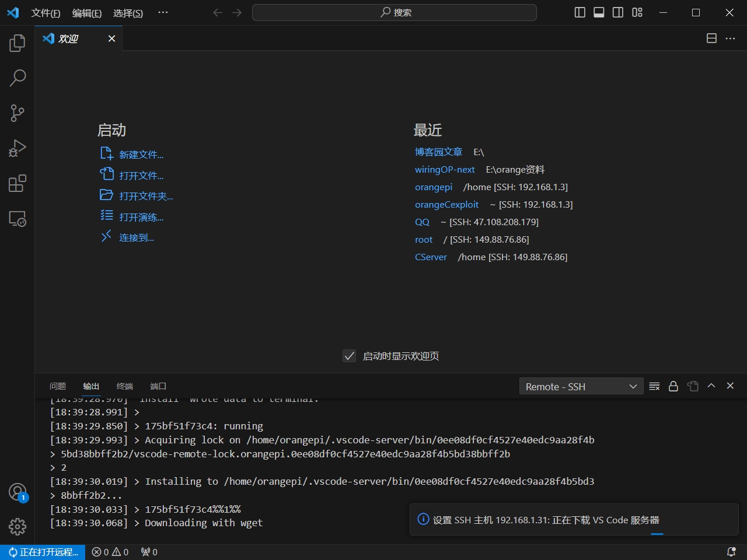Viewport: 747px width, 560px height.
Task: Open recent item orangeCexploit
Action: tap(446, 204)
